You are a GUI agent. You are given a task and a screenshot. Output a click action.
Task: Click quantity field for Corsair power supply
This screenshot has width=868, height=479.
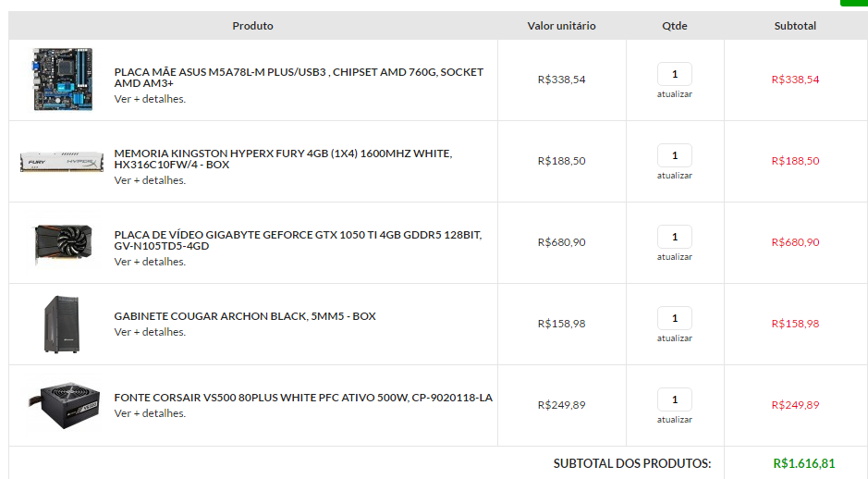(x=675, y=399)
